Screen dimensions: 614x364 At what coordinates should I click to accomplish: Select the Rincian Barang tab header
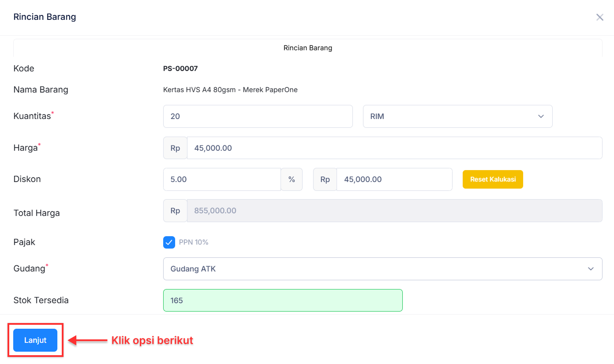coord(307,48)
